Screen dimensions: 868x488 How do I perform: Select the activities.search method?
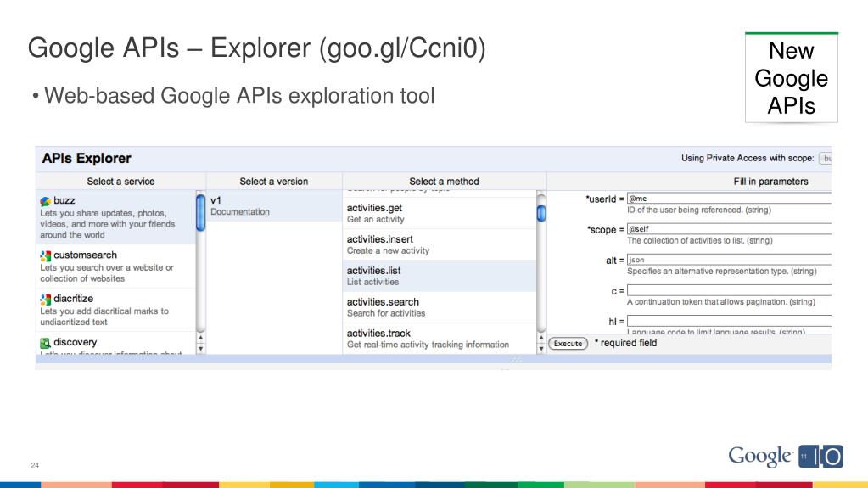coord(439,307)
